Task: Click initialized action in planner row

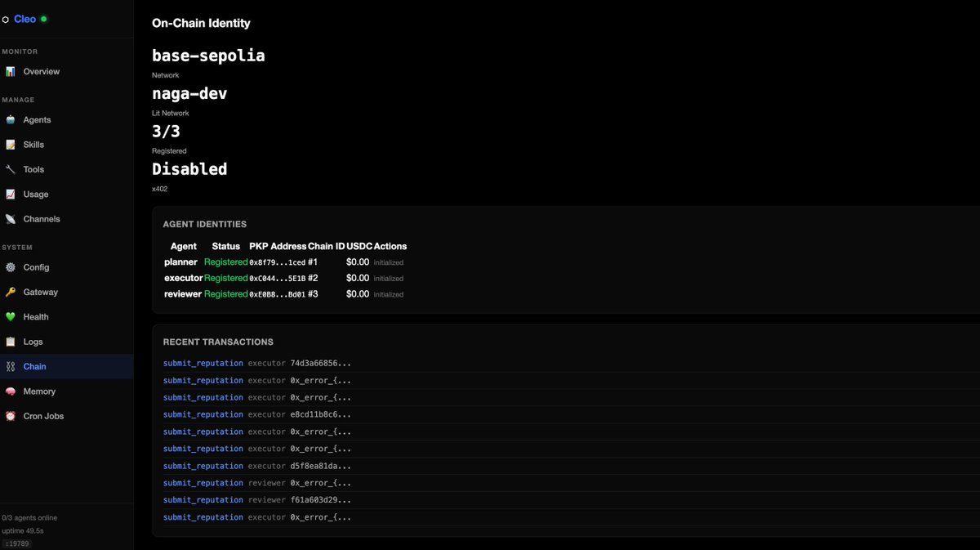Action: (x=389, y=263)
